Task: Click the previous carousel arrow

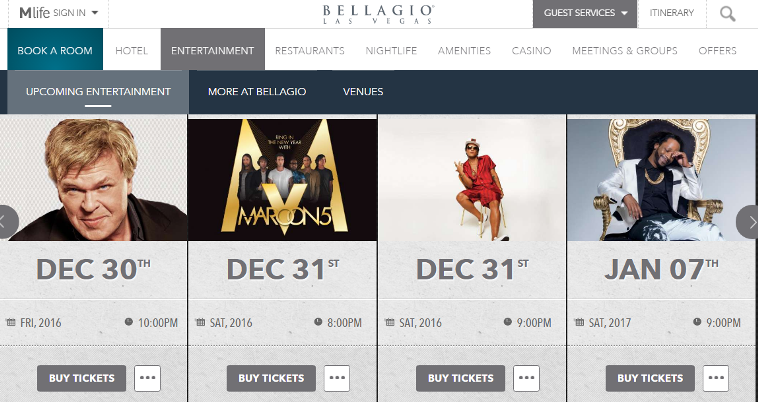Action: (x=8, y=222)
